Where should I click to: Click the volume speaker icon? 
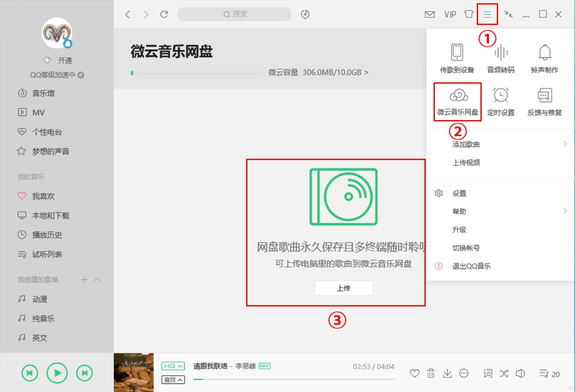pyautogui.click(x=520, y=374)
